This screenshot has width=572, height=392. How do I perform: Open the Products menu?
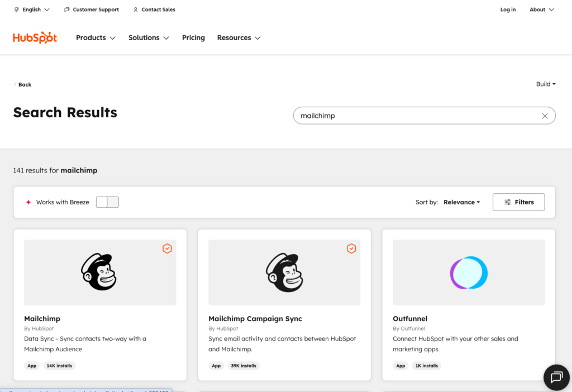(x=96, y=37)
